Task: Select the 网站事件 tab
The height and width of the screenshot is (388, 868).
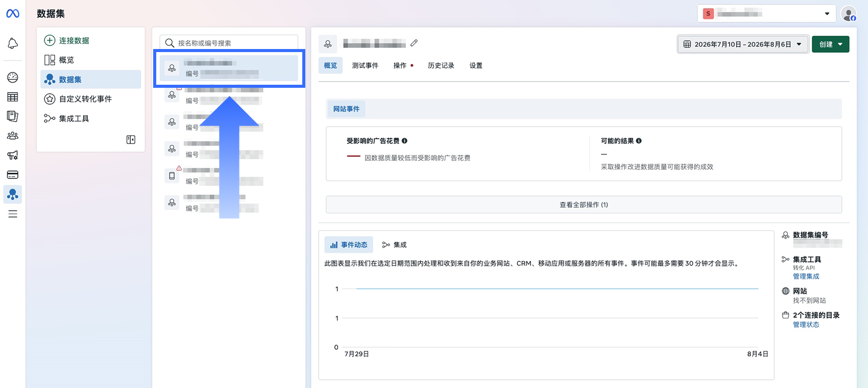Action: (346, 109)
